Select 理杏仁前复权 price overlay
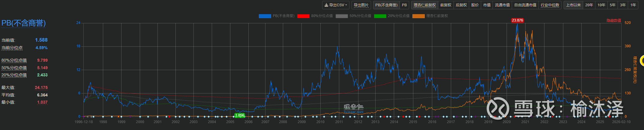Screen dimensions: 644x130 pyautogui.click(x=425, y=5)
